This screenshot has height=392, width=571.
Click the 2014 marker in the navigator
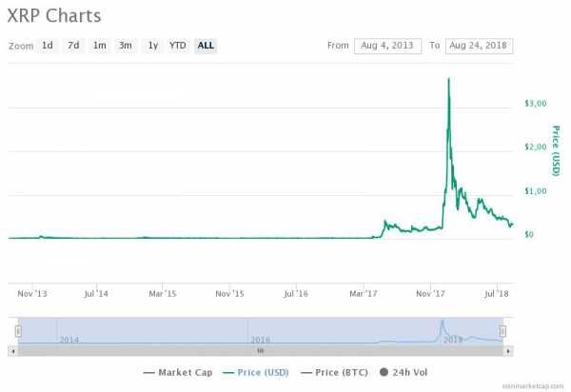tap(69, 340)
